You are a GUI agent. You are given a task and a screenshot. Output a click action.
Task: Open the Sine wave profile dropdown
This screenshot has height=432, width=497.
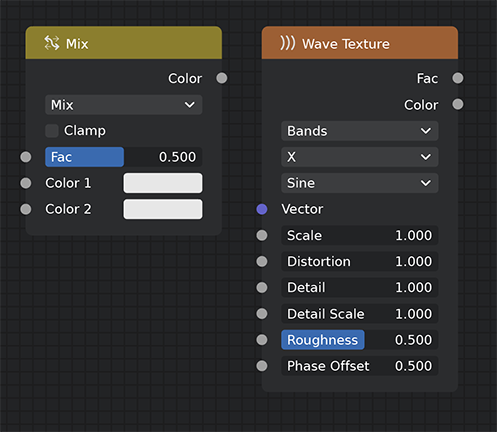(x=360, y=183)
